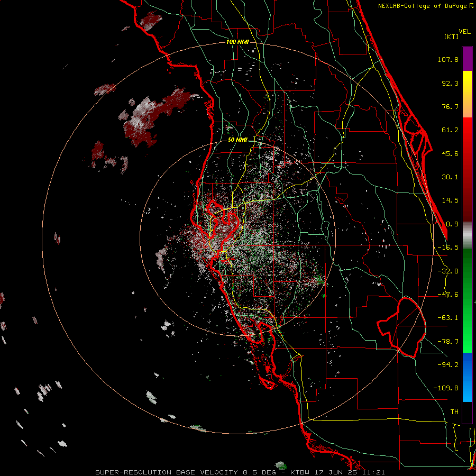Click the 61.2 legend value
This screenshot has width=476, height=476.
pos(450,130)
